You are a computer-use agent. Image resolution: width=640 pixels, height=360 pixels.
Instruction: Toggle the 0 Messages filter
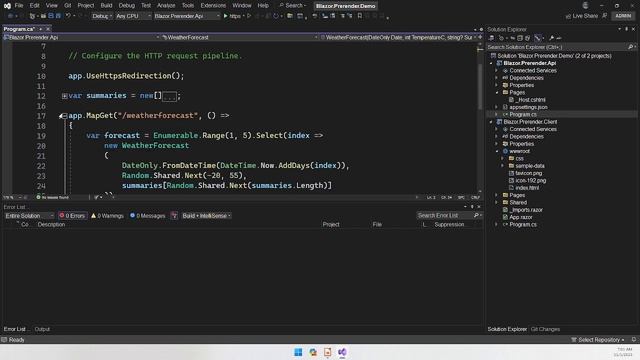147,216
